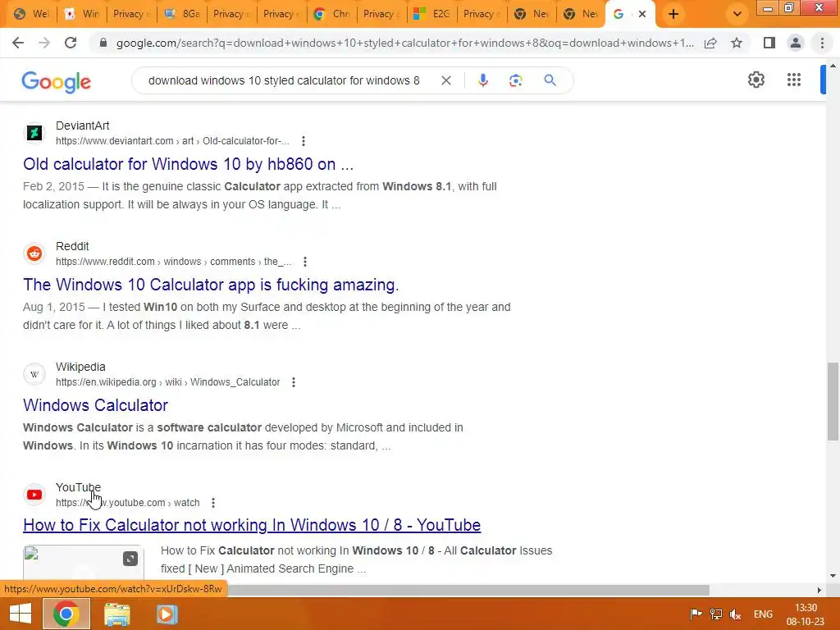Open more options for the YouTube result
Viewport: 840px width, 630px height.
point(213,503)
